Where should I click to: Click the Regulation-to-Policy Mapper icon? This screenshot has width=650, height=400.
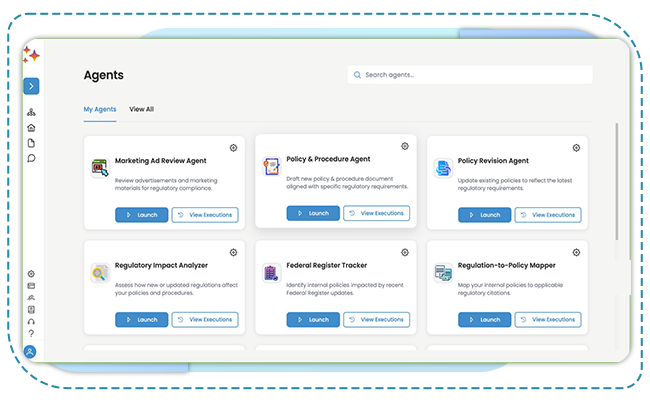443,273
